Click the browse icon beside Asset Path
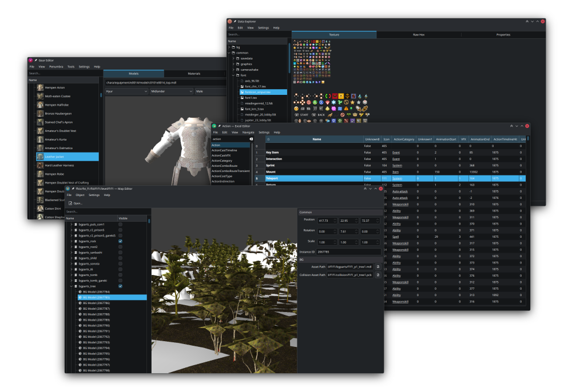This screenshot has width=572, height=392. click(378, 267)
